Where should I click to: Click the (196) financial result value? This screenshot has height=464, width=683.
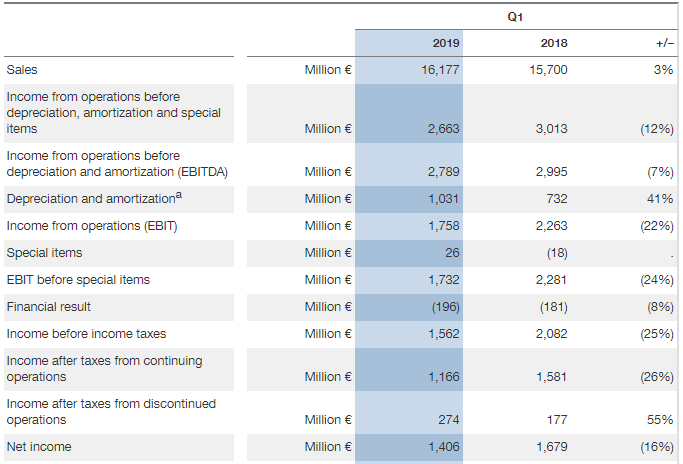tap(445, 307)
